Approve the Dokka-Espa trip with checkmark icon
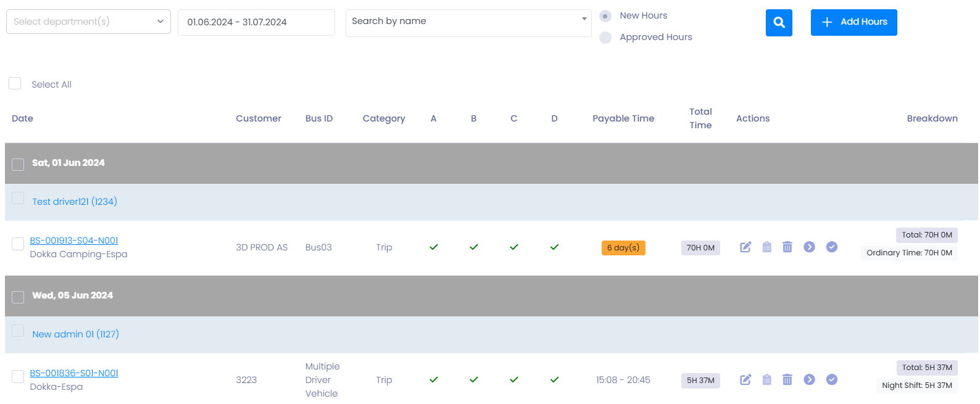 (x=832, y=380)
